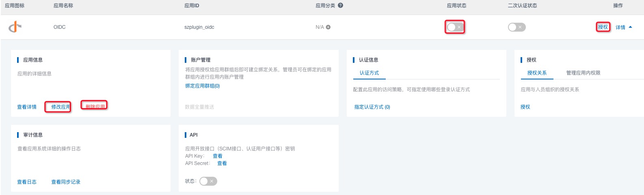
Task: Open 绑定应用群组(0) link
Action: 203,86
